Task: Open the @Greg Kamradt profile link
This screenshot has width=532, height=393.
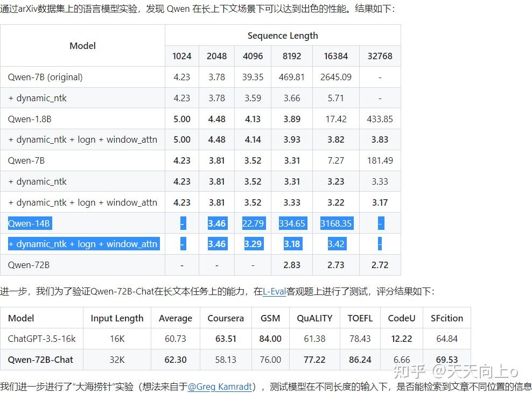Action: click(x=220, y=387)
